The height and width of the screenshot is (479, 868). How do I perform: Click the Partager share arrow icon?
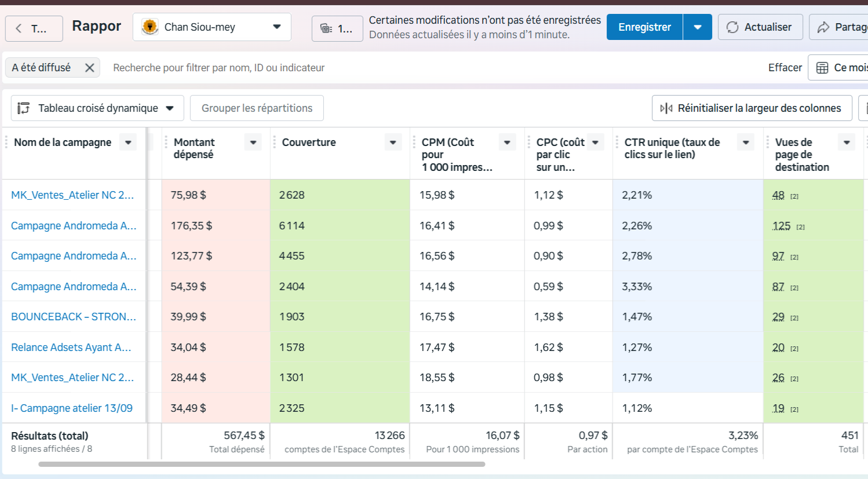tap(823, 27)
